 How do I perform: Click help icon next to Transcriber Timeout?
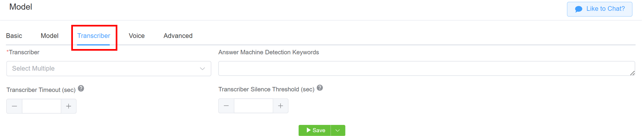pyautogui.click(x=81, y=89)
